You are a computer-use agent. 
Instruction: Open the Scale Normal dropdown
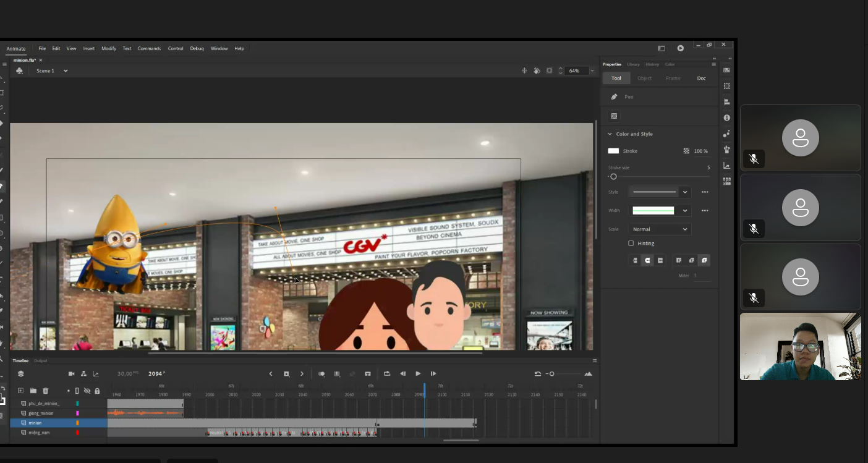pyautogui.click(x=659, y=229)
